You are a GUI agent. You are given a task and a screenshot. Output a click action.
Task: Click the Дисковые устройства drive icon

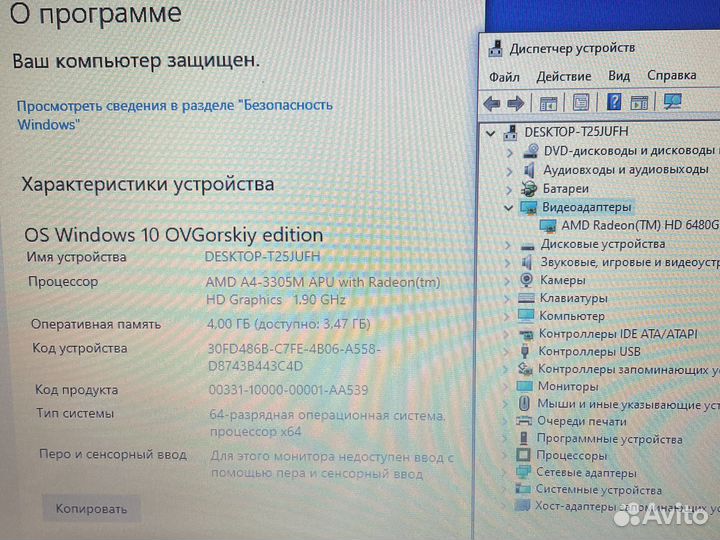528,246
